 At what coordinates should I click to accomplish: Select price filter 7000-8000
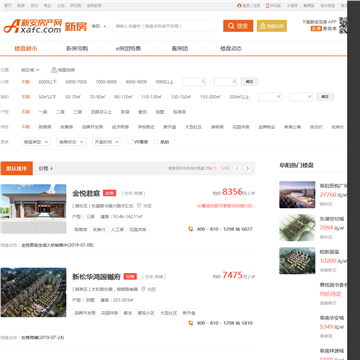point(106,82)
